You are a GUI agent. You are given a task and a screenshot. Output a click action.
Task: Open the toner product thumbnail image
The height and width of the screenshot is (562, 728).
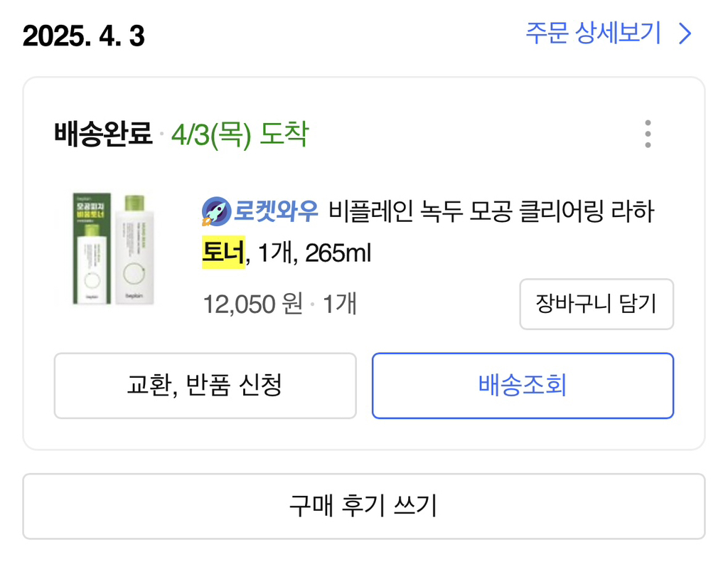[113, 249]
